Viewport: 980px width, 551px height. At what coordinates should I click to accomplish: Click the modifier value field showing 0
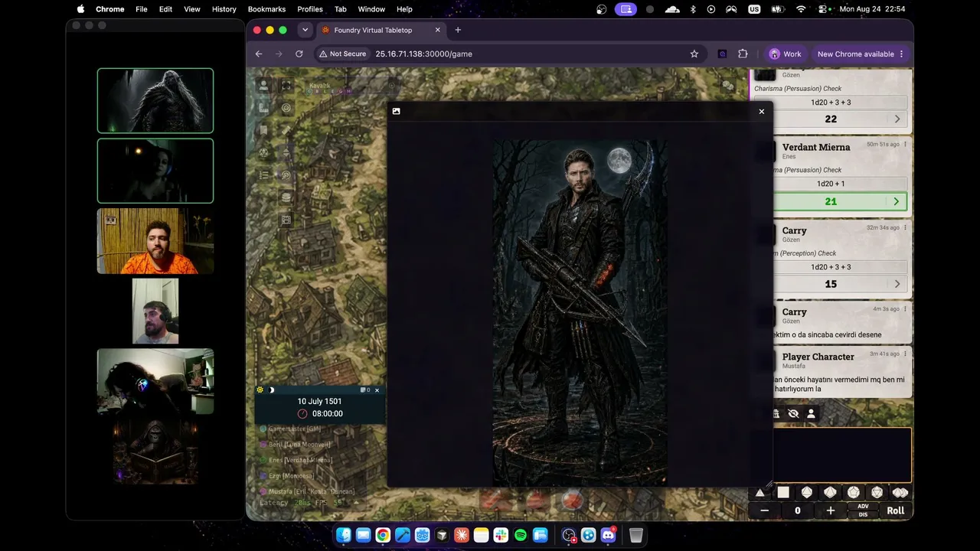pos(797,510)
